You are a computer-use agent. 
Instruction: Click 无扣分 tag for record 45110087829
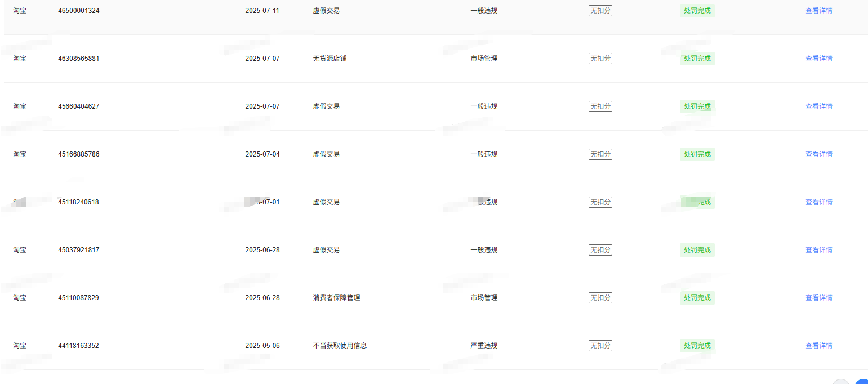click(600, 298)
